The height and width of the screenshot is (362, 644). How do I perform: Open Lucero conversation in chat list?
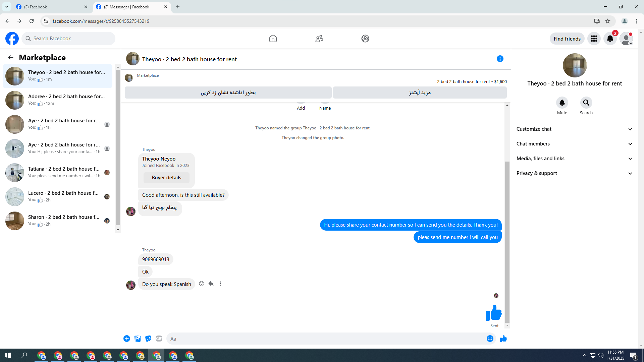click(x=58, y=197)
